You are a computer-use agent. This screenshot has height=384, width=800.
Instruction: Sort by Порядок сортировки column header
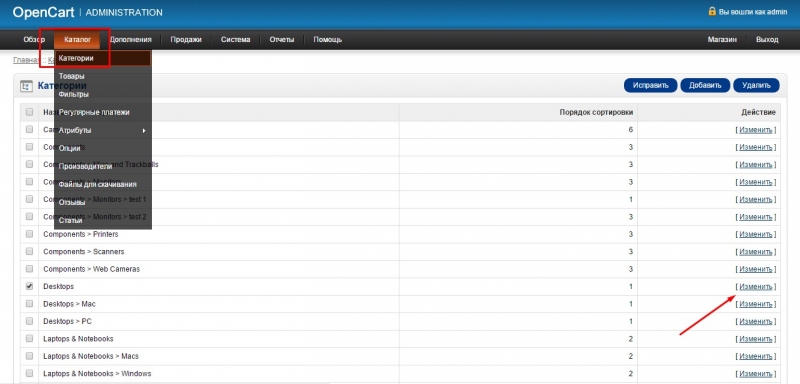pos(596,112)
